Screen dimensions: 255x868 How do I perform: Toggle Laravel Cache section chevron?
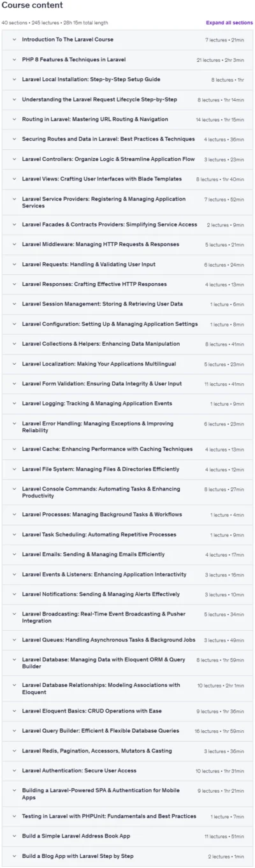pos(14,449)
